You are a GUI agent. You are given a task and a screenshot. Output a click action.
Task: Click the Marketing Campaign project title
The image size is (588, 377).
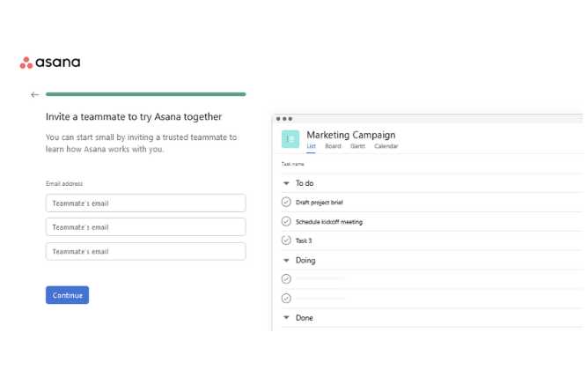click(351, 135)
